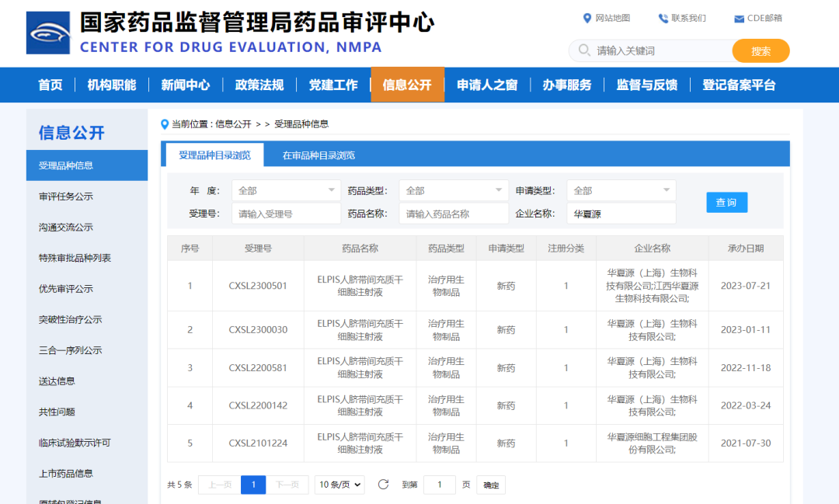Select page 1 in pagination
The image size is (839, 504).
point(253,485)
